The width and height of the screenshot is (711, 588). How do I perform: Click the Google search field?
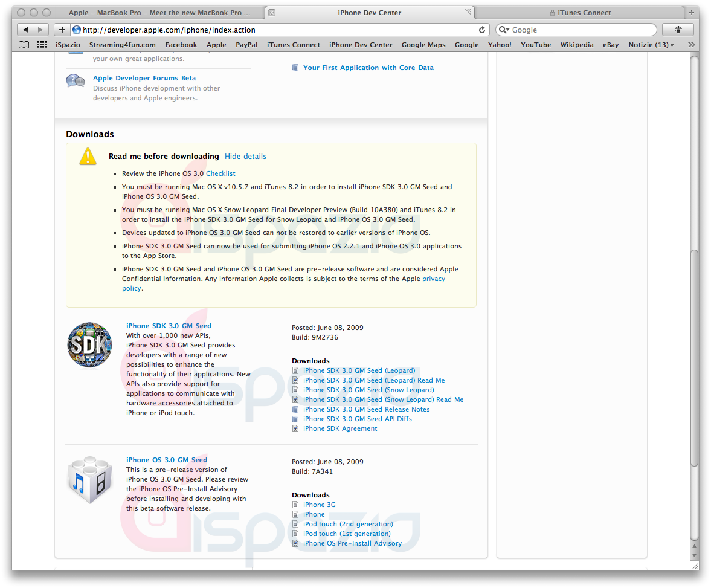576,30
